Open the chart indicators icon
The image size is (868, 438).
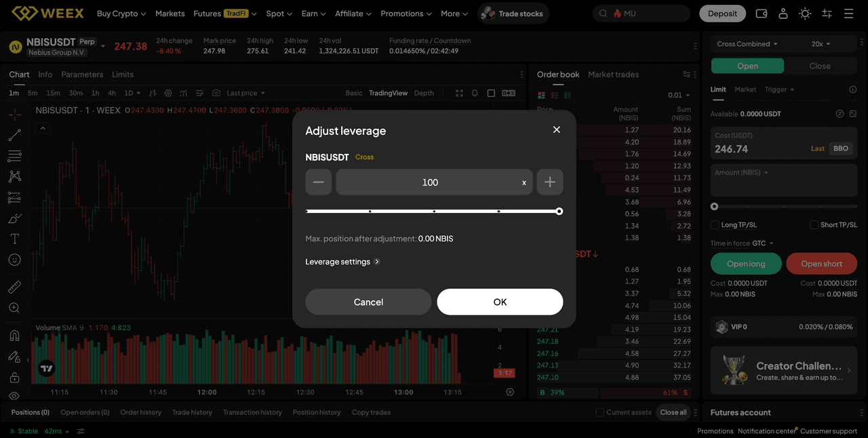[x=184, y=93]
